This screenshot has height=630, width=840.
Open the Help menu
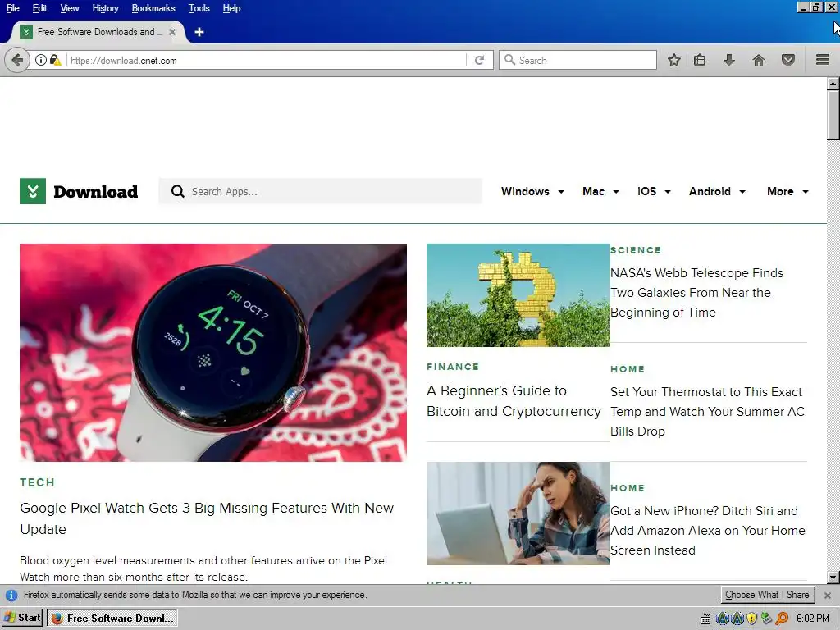point(231,8)
